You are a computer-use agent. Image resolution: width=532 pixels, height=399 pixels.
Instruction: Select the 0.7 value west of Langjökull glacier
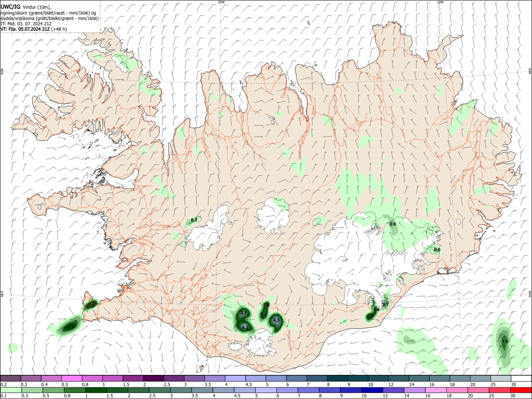[x=194, y=220]
